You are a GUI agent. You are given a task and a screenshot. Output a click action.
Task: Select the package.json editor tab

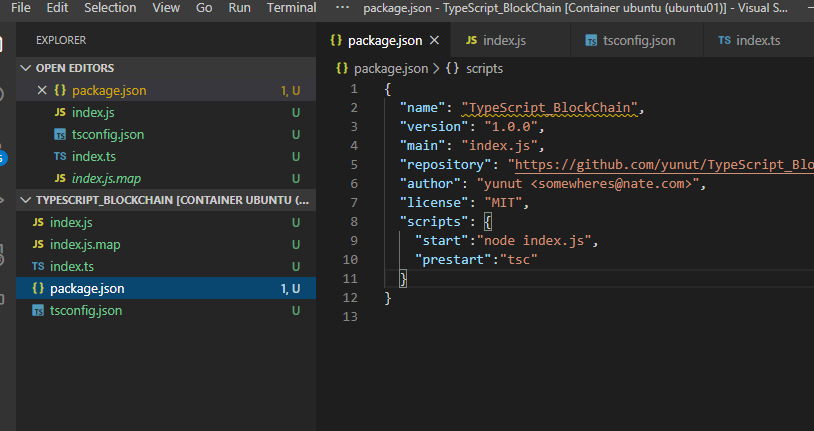click(384, 41)
